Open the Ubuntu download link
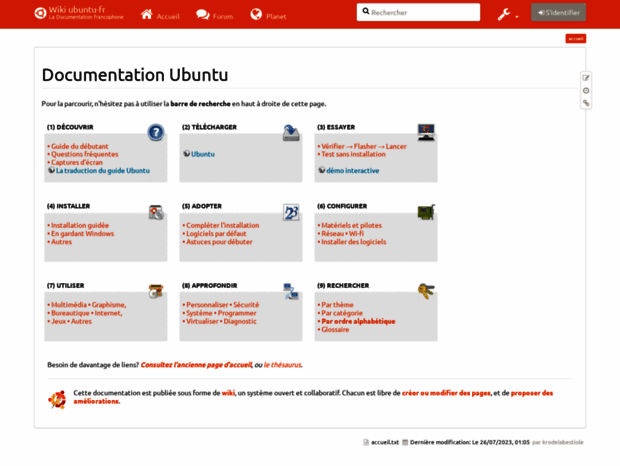620x466 pixels. 203,154
